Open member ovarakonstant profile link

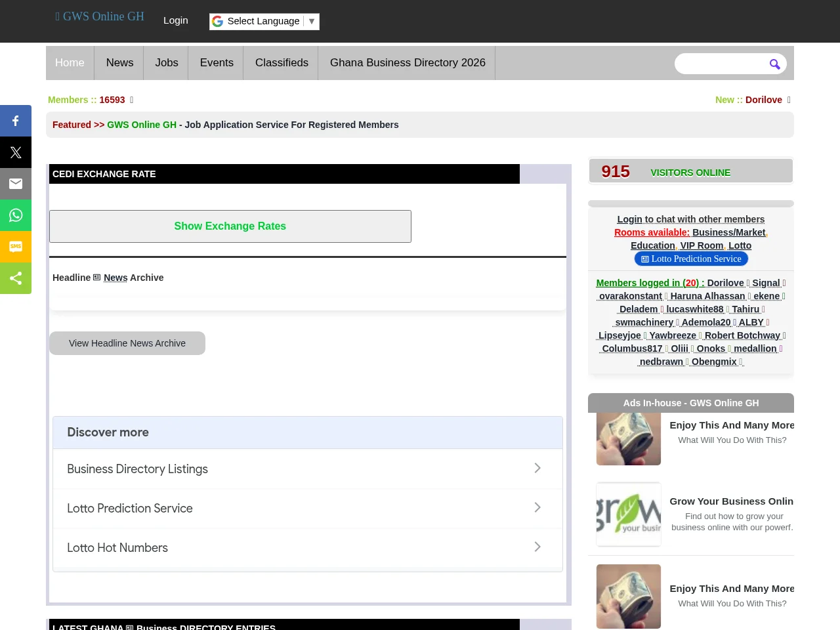coord(631,296)
